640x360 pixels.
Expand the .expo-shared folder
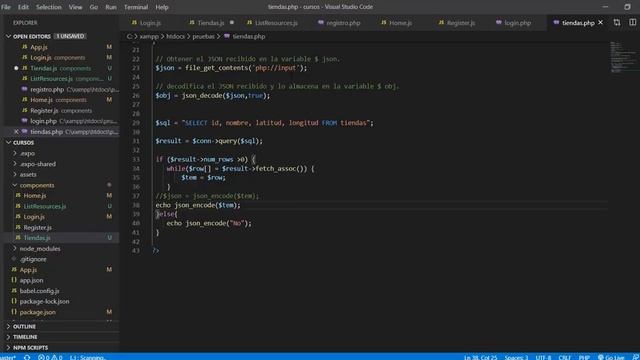click(15, 164)
